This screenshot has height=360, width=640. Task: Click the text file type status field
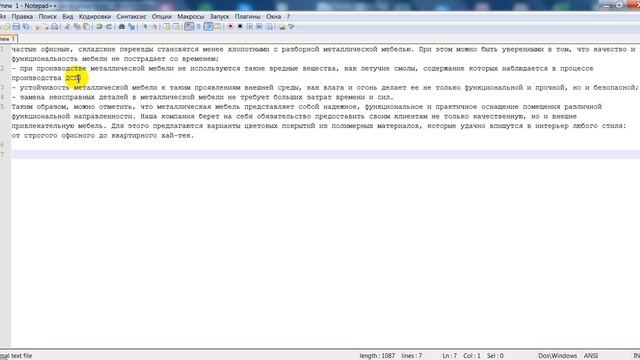16,356
